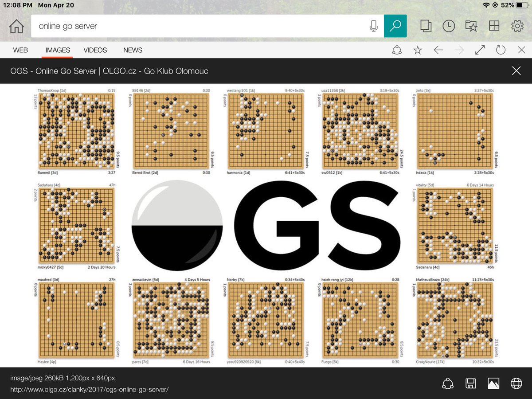Close the image viewer with the dark header X
This screenshot has width=532, height=399.
click(516, 70)
